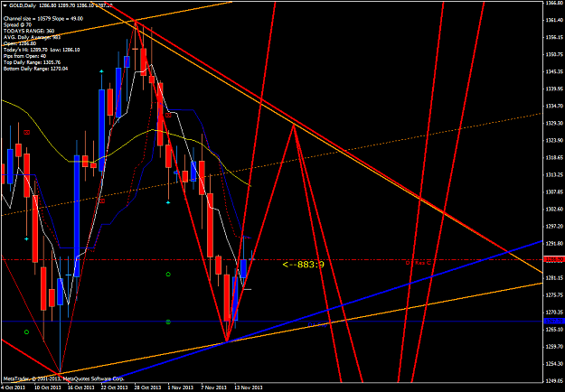The width and height of the screenshot is (565, 392).
Task: Select the red current price tag on the price axis
Action: coord(553,259)
